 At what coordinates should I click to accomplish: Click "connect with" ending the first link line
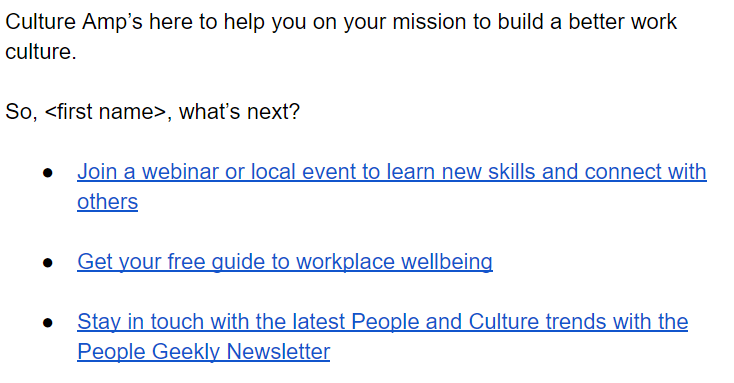pos(646,172)
